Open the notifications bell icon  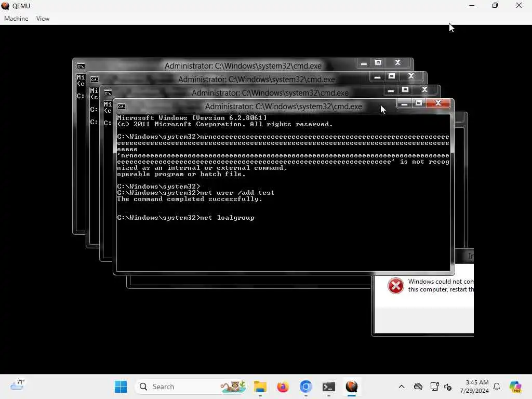(497, 387)
